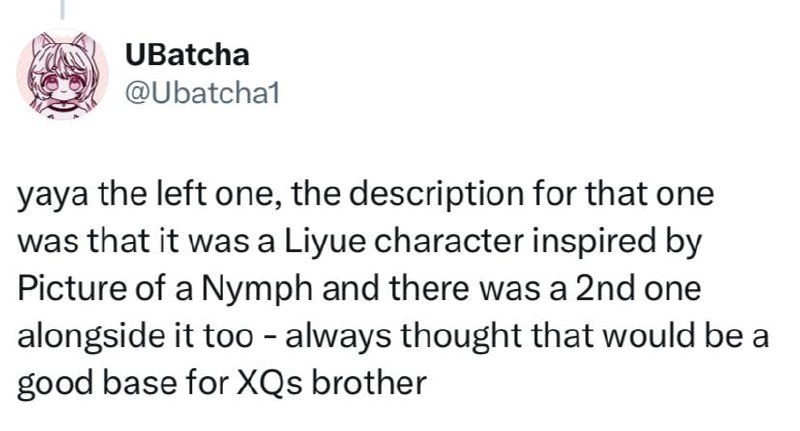The height and width of the screenshot is (431, 800).
Task: Click the pink eyes of avatar character
Action: 63,85
